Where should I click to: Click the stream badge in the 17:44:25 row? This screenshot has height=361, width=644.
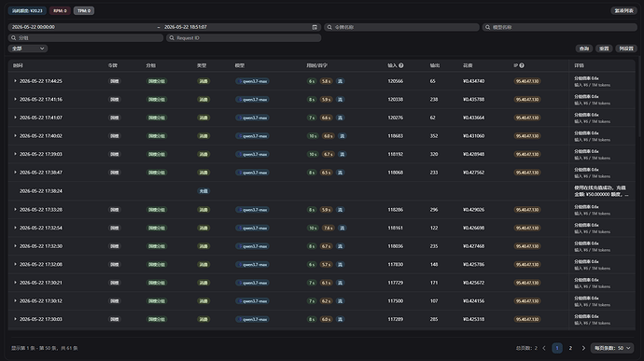pos(340,81)
